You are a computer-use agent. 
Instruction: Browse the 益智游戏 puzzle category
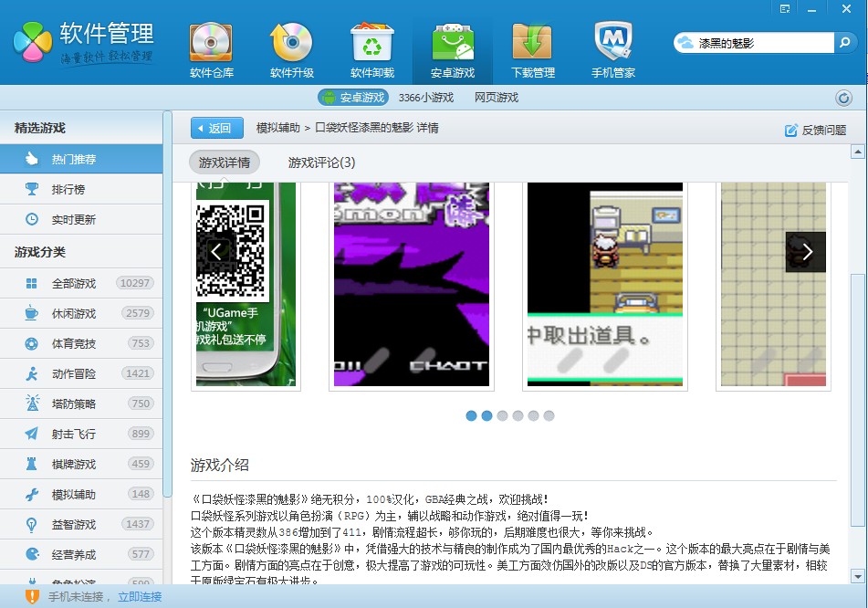click(x=81, y=524)
